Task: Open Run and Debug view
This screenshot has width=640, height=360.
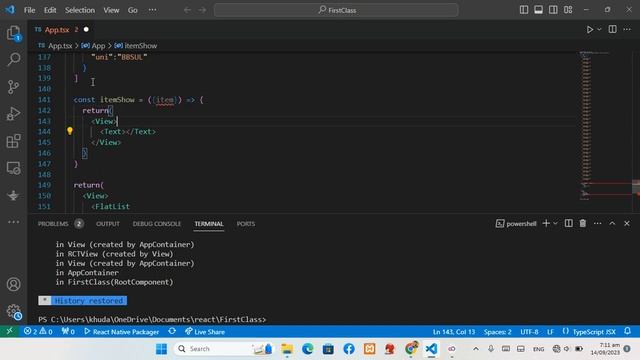Action: [x=13, y=114]
